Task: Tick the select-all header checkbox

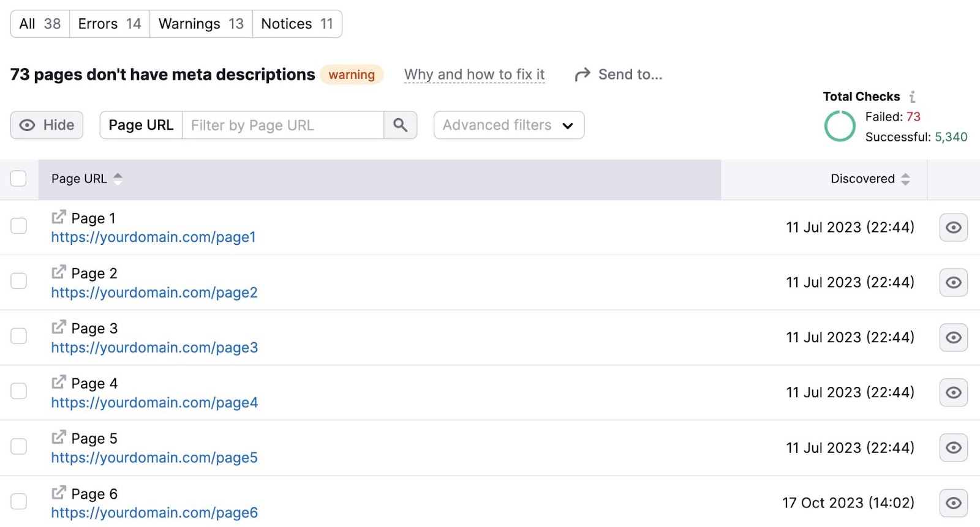Action: click(x=18, y=178)
